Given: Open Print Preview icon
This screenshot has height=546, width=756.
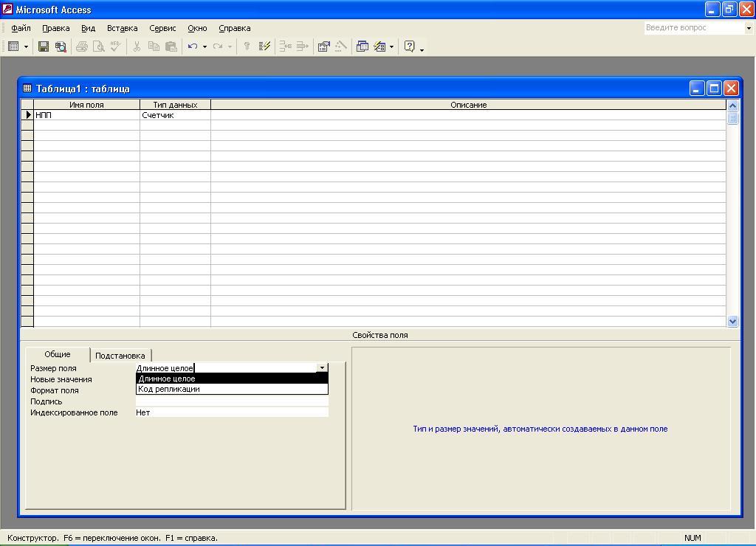Looking at the screenshot, I should [x=98, y=46].
